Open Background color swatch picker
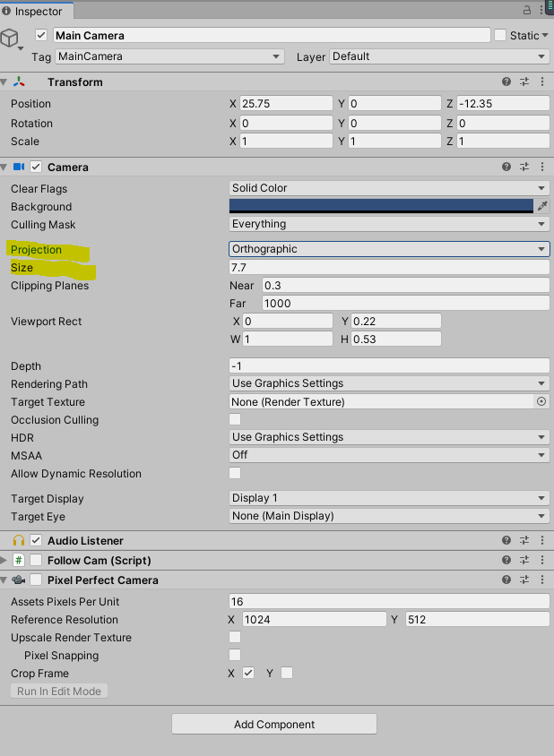554x756 pixels. (381, 206)
